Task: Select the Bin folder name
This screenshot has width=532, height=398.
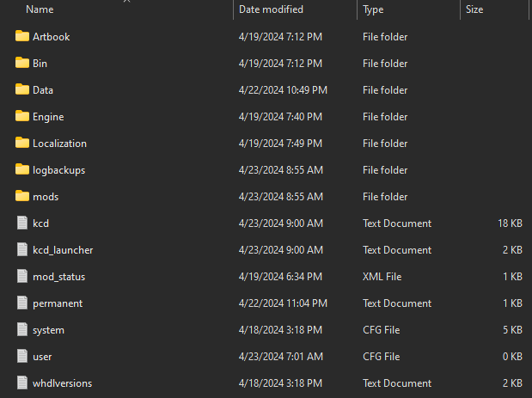Action: click(x=40, y=64)
